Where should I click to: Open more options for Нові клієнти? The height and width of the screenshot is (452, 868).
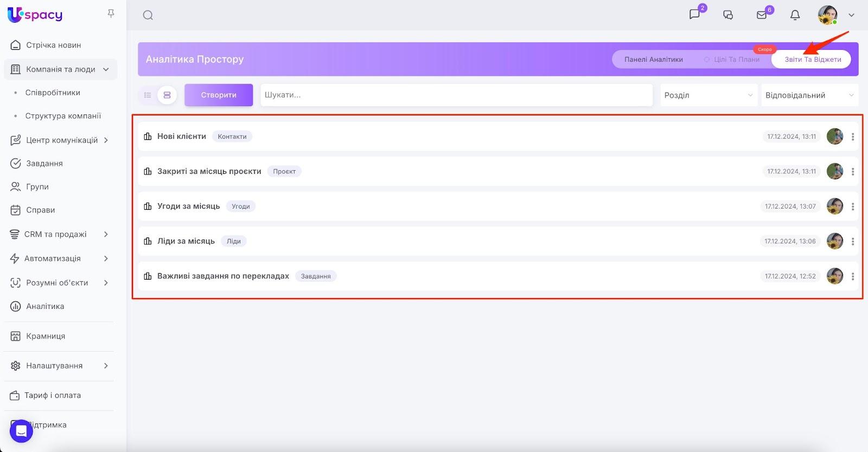click(x=853, y=137)
